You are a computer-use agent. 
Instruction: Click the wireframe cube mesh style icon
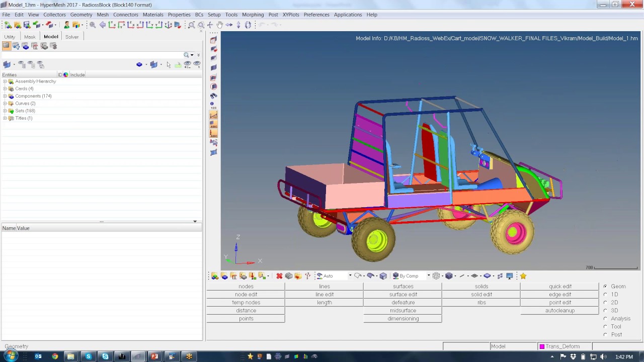pos(436,276)
